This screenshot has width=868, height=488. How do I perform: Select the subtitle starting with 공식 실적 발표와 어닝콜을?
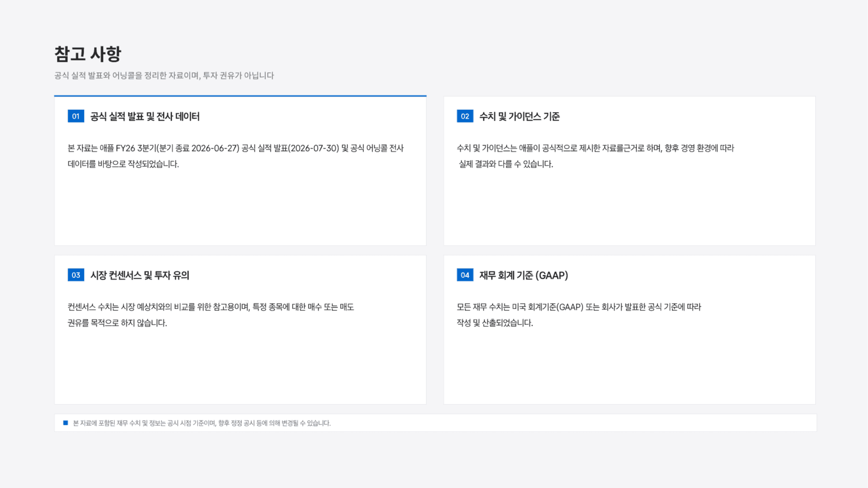coord(164,75)
